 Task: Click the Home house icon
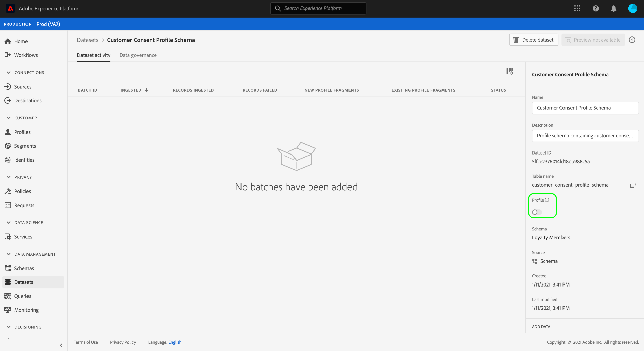(8, 41)
